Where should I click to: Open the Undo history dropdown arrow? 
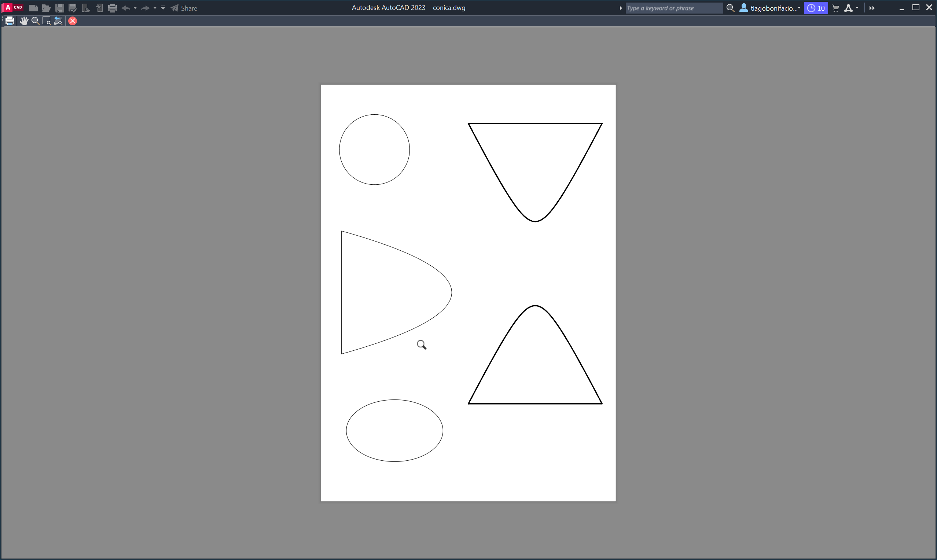136,8
